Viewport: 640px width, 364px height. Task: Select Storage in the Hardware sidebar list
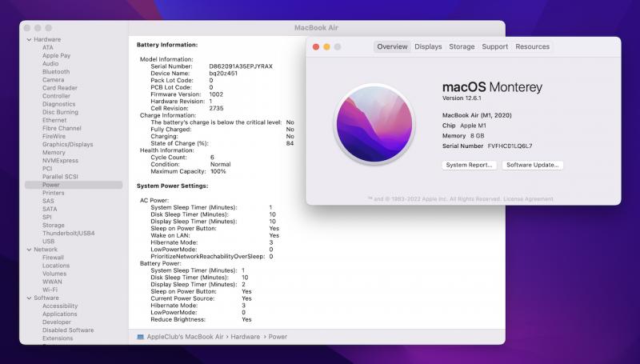click(x=54, y=226)
